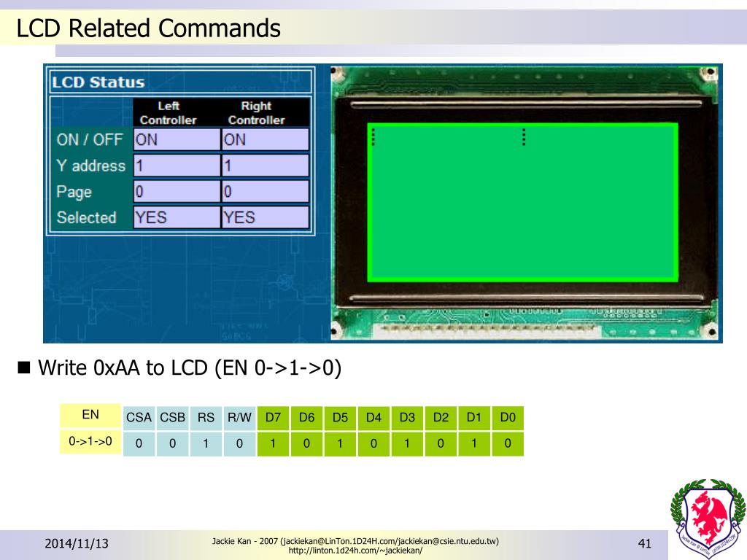Click the 'LCD Status' panel heading
747x560 pixels.
coord(98,82)
